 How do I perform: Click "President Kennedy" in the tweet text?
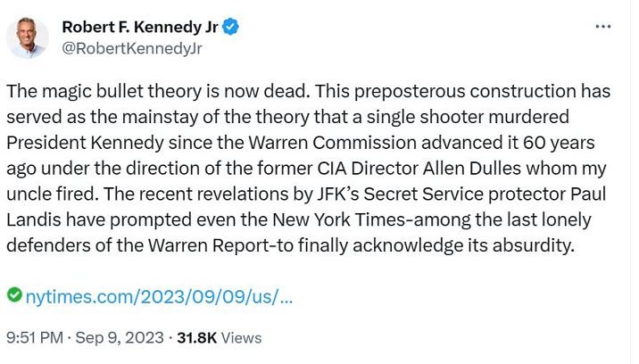coord(73,143)
